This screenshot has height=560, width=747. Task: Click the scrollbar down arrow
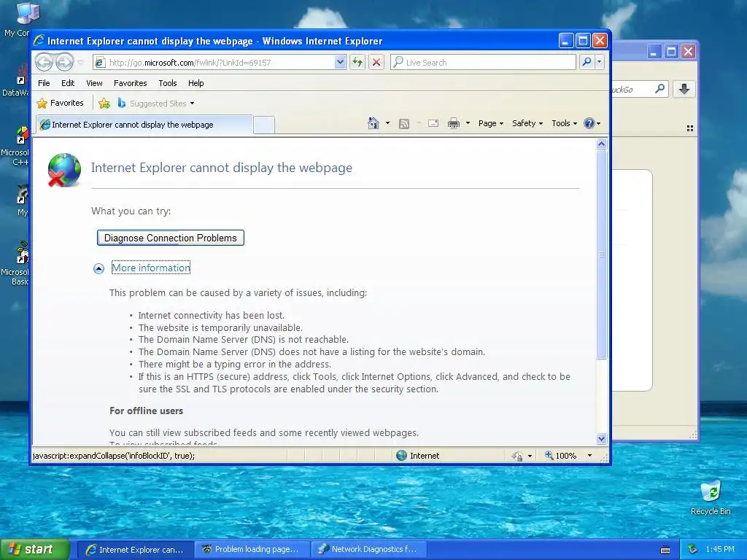pyautogui.click(x=601, y=438)
